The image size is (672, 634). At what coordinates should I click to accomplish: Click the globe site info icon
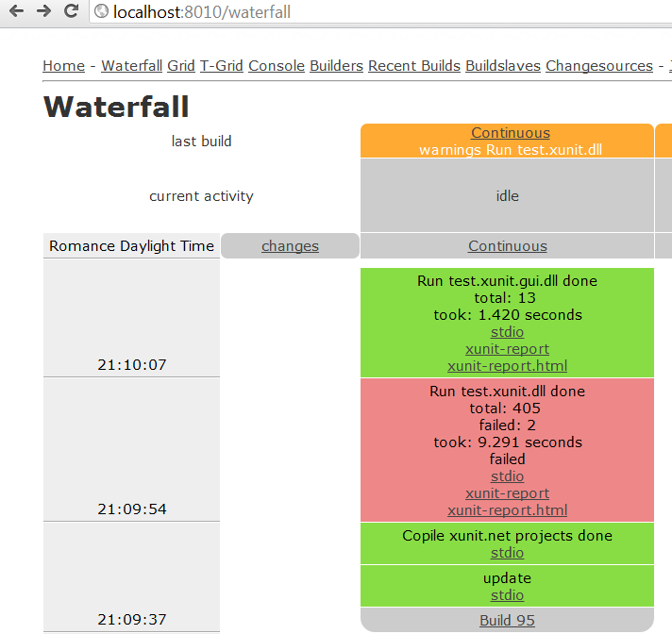(x=102, y=11)
